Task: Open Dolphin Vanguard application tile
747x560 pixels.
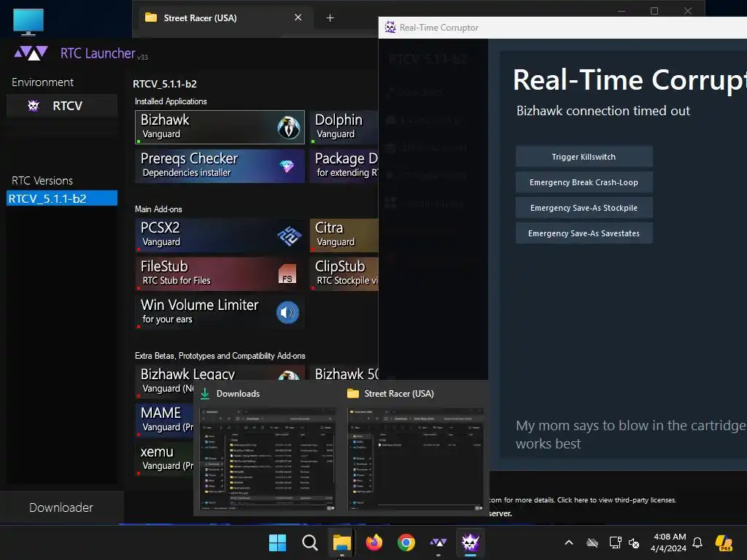Action: coord(344,127)
